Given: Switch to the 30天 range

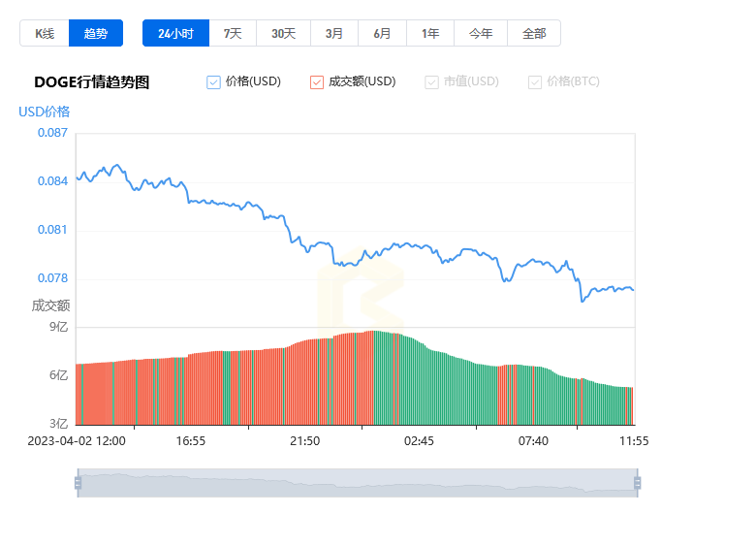Looking at the screenshot, I should coord(283,33).
